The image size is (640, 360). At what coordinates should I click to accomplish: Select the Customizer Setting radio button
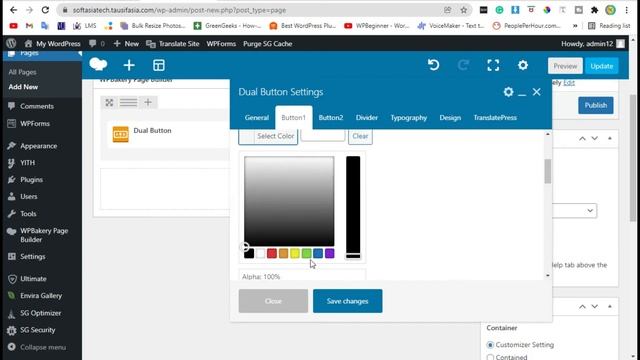[490, 345]
